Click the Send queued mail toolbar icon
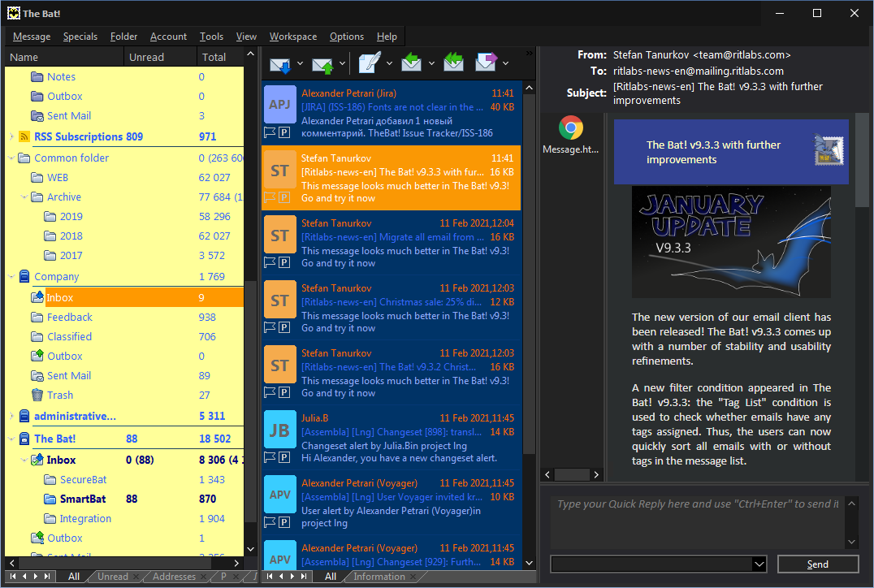Viewport: 874px width, 588px height. [322, 63]
